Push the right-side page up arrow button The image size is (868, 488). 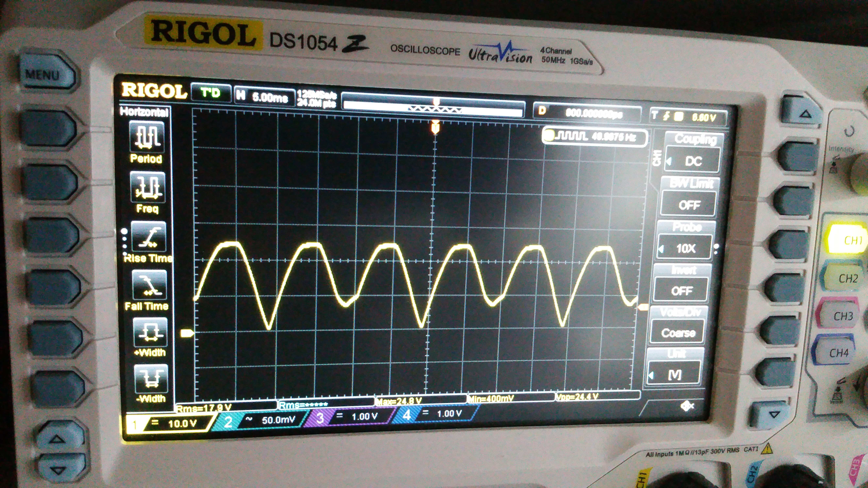tap(801, 112)
